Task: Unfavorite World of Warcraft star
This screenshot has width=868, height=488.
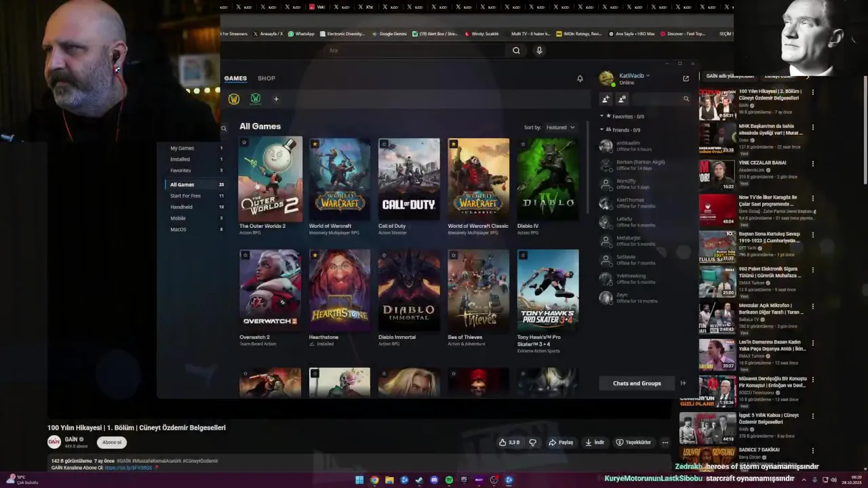Action: (315, 144)
